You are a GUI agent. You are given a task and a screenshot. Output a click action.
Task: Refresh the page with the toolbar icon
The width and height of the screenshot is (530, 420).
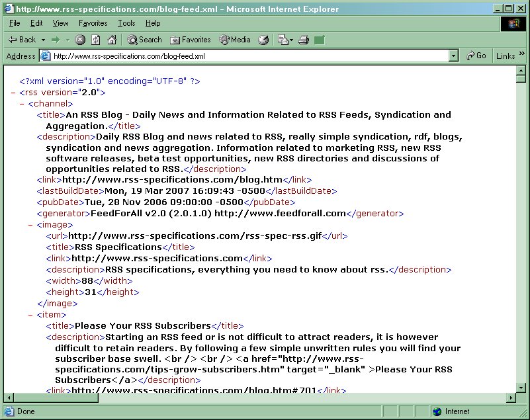coord(96,40)
